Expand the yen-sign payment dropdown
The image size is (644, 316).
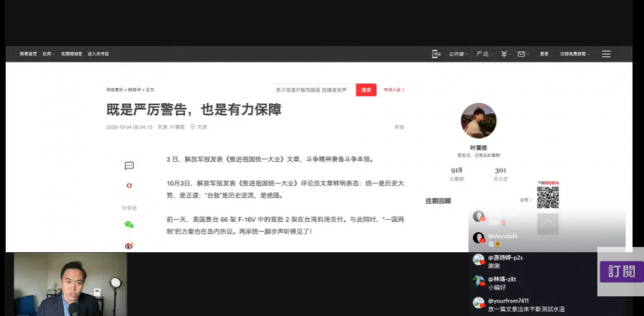(506, 54)
